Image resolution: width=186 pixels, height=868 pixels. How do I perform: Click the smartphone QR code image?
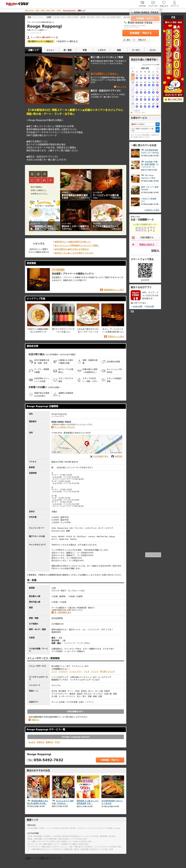[145, 270]
